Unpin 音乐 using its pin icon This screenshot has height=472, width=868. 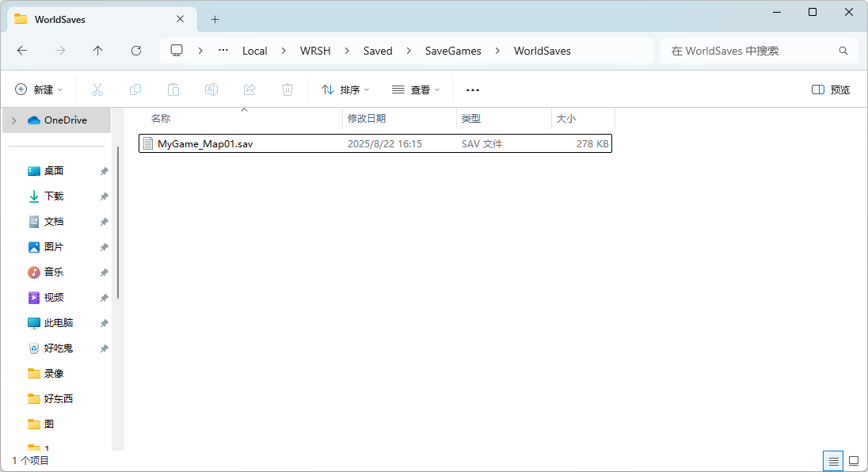pos(104,272)
